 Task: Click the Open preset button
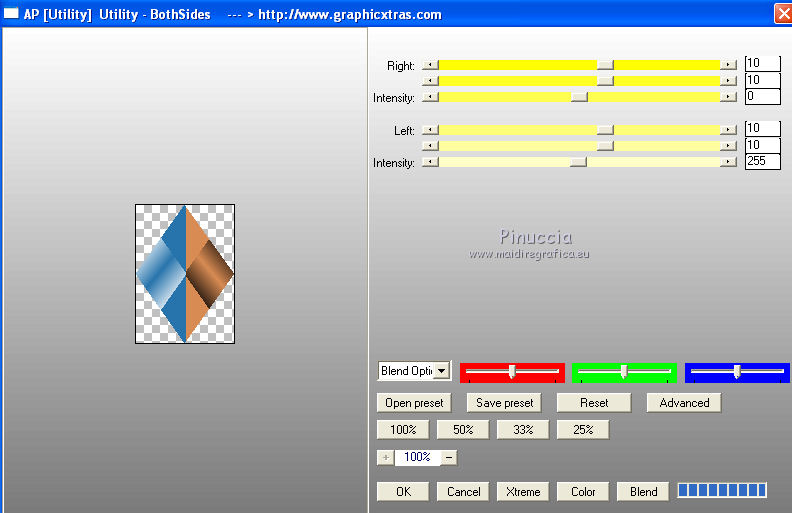414,403
